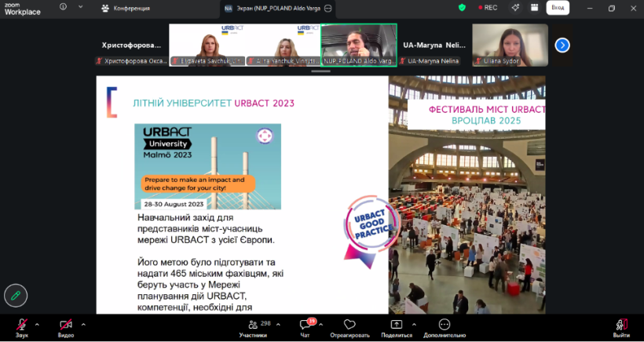Open Дополнительно more options menu
Screen dimensions: 644x342
pos(445,325)
